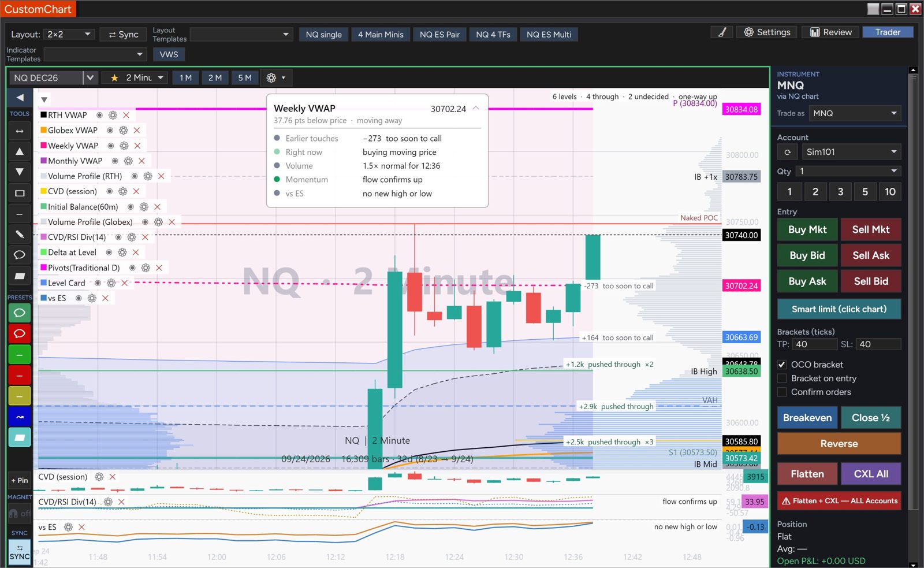Apply the yellow line preset
924x568 pixels.
20,396
